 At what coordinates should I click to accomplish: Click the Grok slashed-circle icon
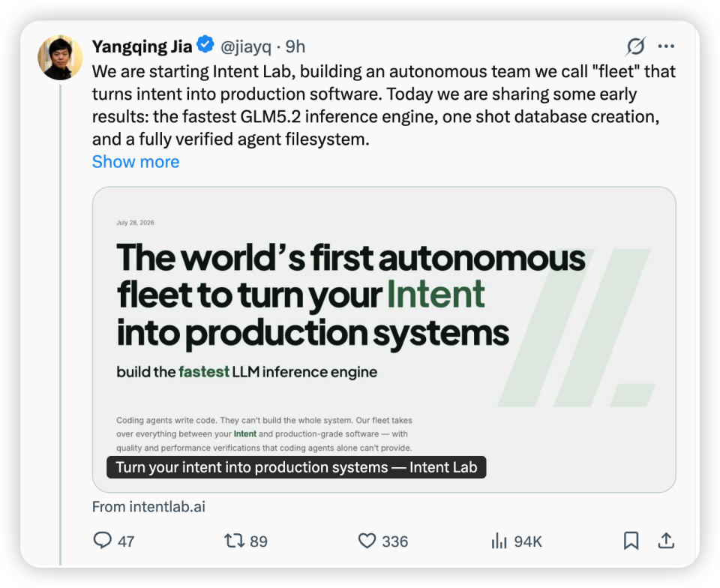[636, 46]
